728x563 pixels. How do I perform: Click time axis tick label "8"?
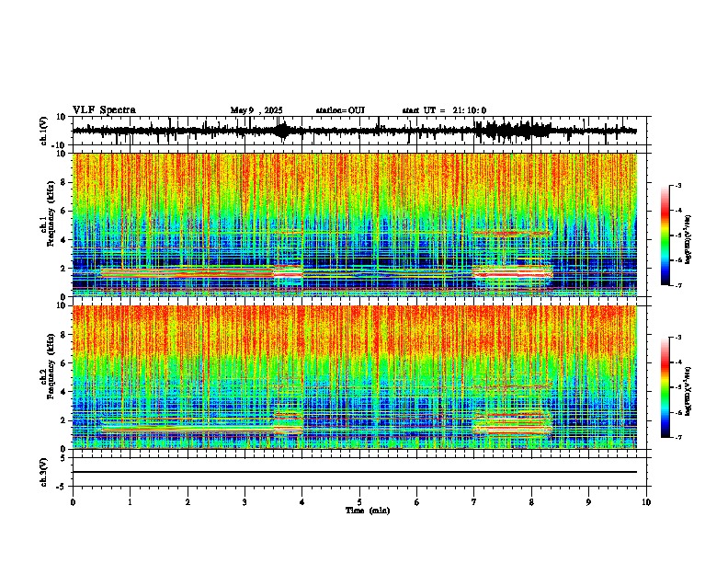point(531,502)
